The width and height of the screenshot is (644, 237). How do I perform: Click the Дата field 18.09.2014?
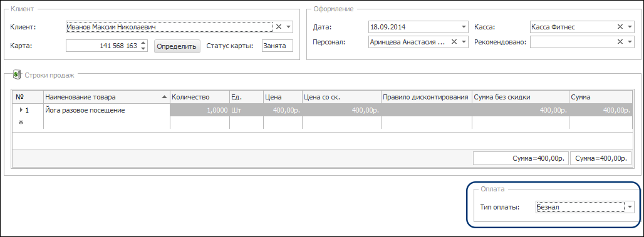click(414, 27)
